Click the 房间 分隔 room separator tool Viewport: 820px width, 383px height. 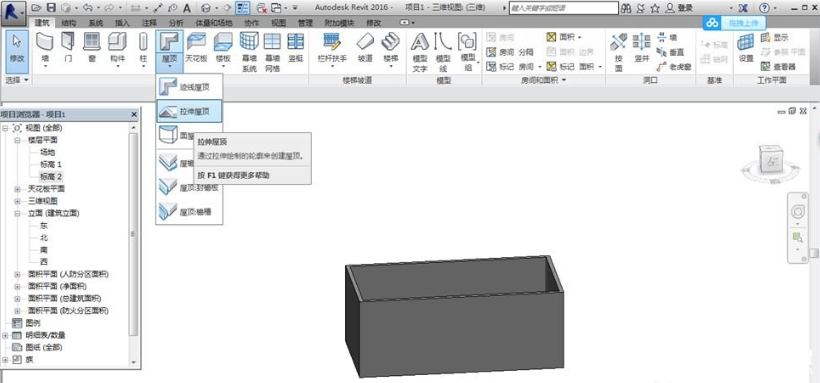pos(509,52)
